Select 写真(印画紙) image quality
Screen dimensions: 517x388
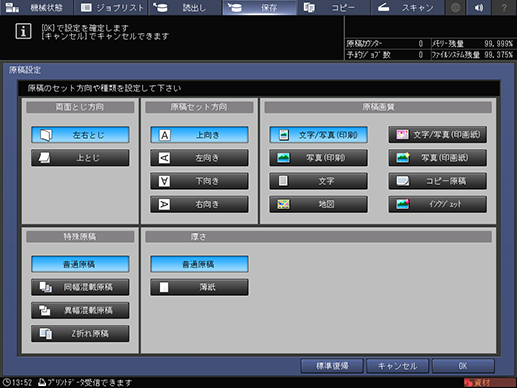(438, 158)
